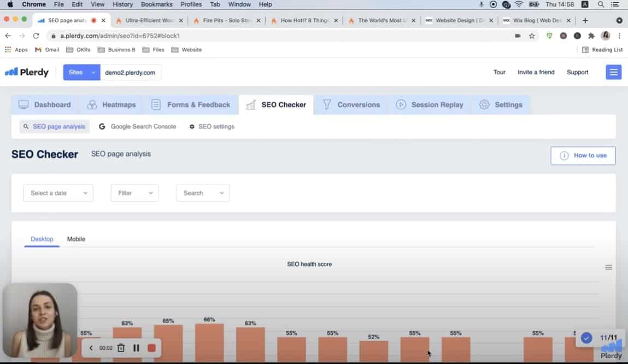This screenshot has height=364, width=628.
Task: Click the Tour link
Action: coord(500,72)
